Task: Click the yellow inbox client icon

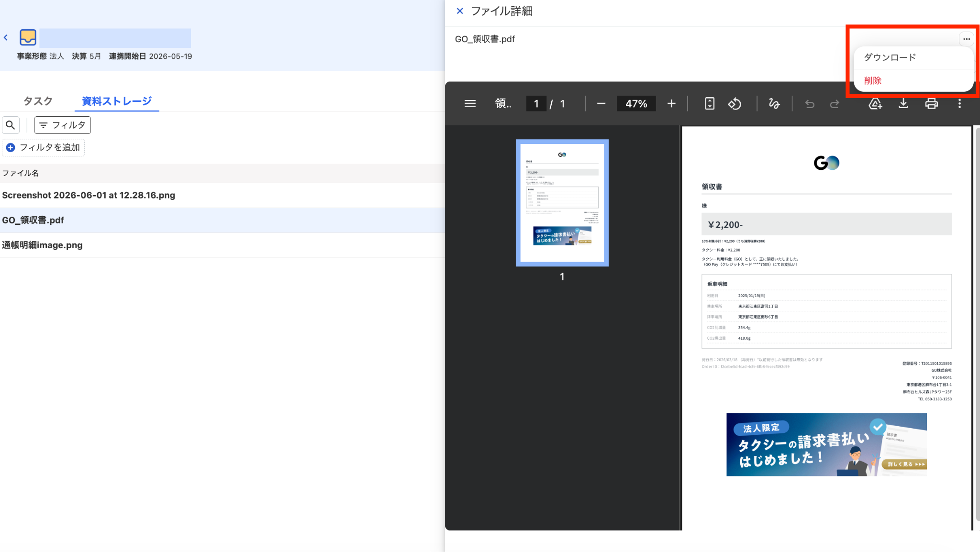Action: [28, 37]
